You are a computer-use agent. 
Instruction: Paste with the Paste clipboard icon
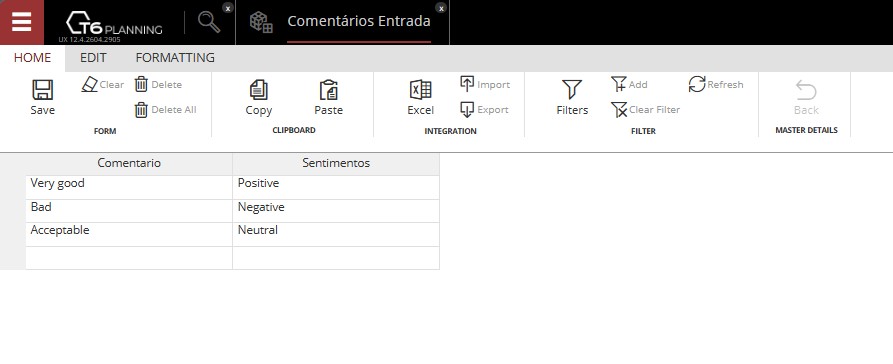tap(329, 97)
